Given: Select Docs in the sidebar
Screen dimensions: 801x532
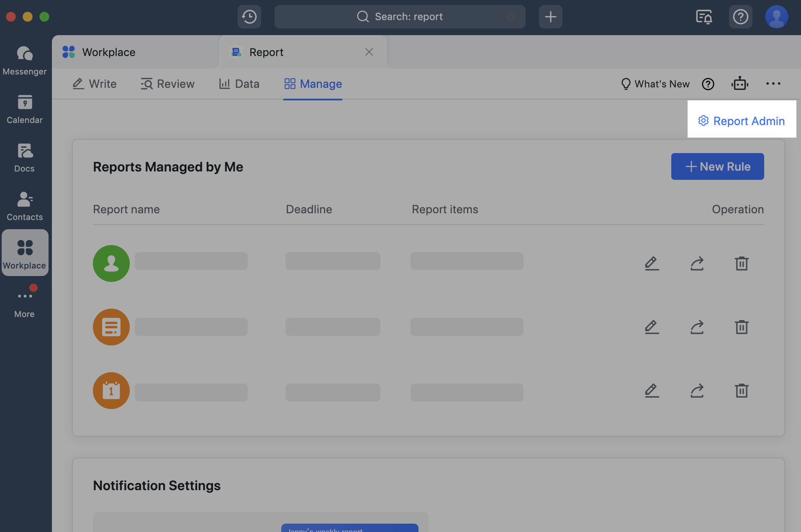Looking at the screenshot, I should pos(25,157).
